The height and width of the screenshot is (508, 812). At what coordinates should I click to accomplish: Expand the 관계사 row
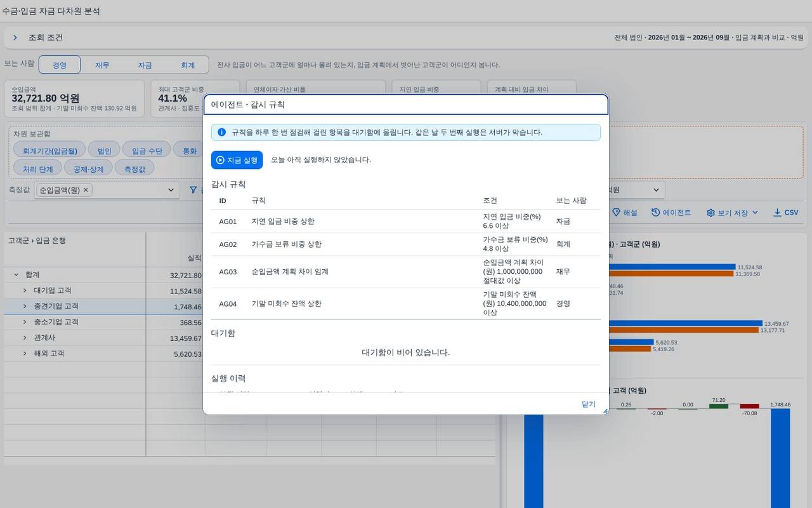[x=25, y=338]
